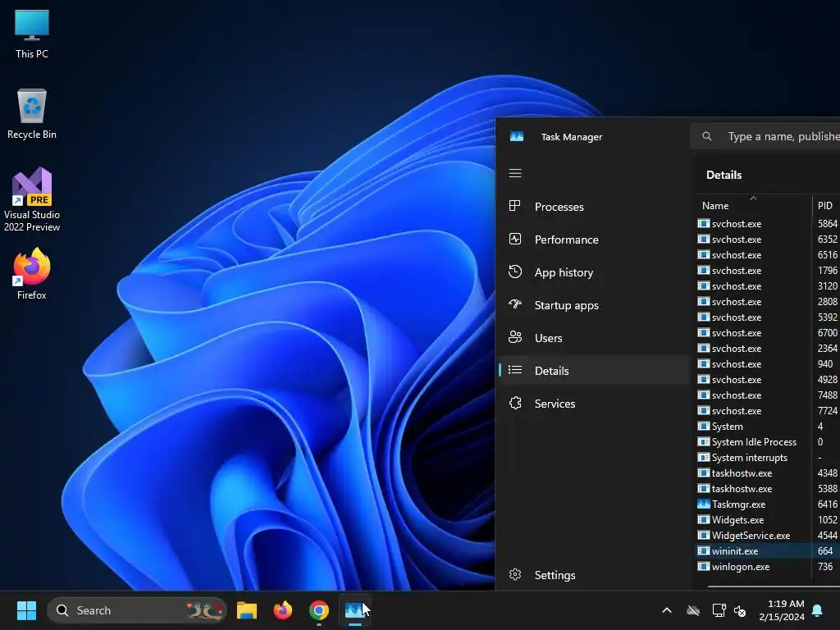Screen dimensions: 840x630
Task: Select the System process row
Action: click(x=767, y=426)
